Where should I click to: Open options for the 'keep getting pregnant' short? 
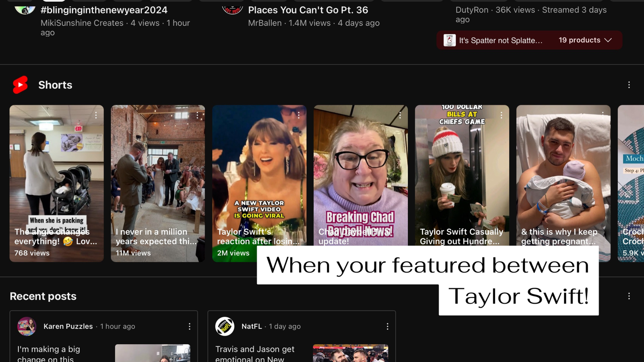click(x=603, y=115)
